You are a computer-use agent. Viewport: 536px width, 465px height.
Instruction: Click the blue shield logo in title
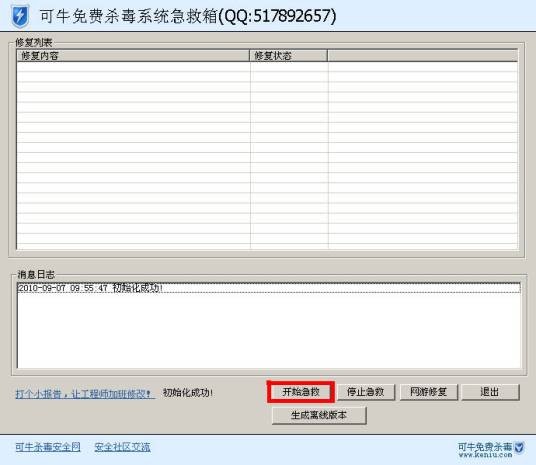20,16
